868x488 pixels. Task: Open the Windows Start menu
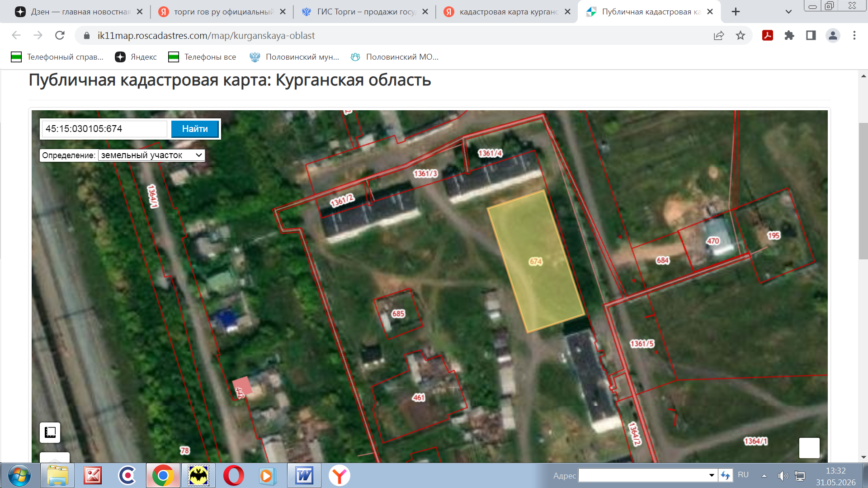tap(19, 476)
